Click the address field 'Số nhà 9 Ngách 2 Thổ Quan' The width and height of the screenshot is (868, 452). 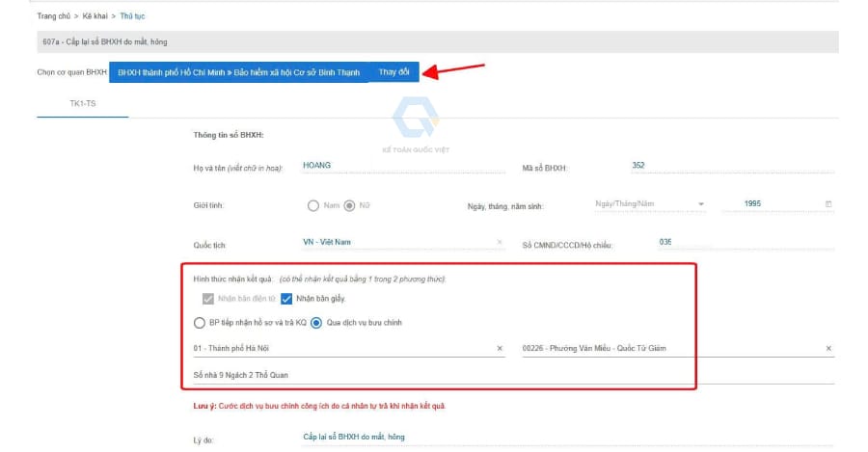click(x=513, y=375)
